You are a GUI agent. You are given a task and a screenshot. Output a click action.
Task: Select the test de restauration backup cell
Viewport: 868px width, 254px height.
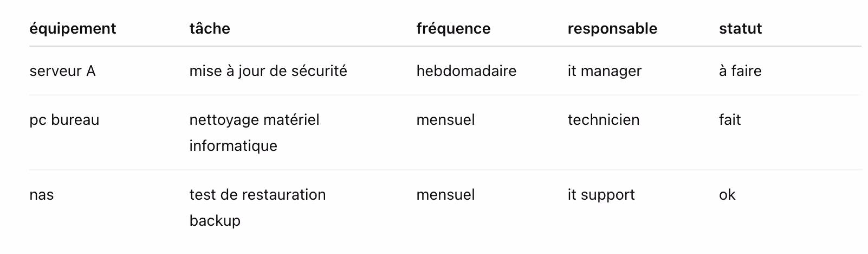257,208
